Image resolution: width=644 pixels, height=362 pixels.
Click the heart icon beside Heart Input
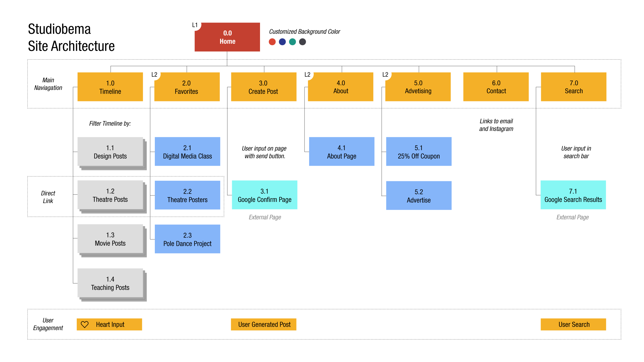click(85, 324)
